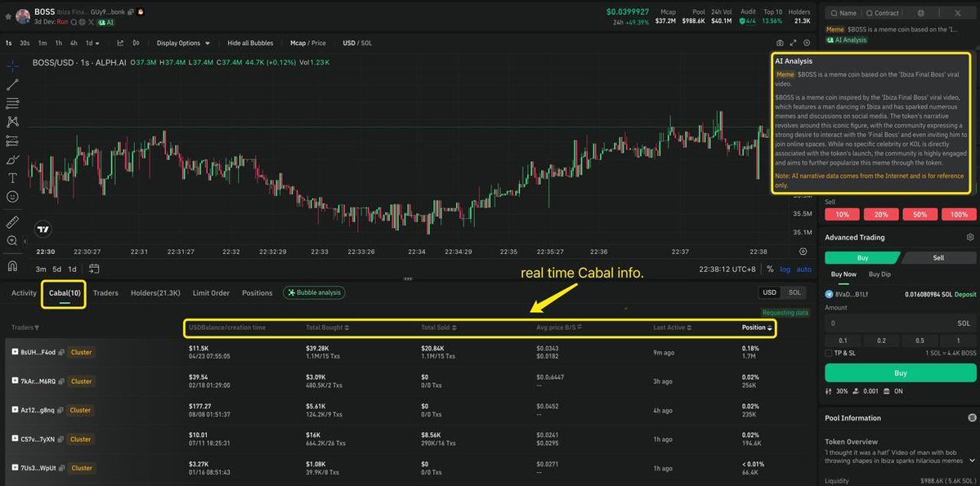Favorite BOSS token with the star icon
980x486 pixels.
click(7, 17)
